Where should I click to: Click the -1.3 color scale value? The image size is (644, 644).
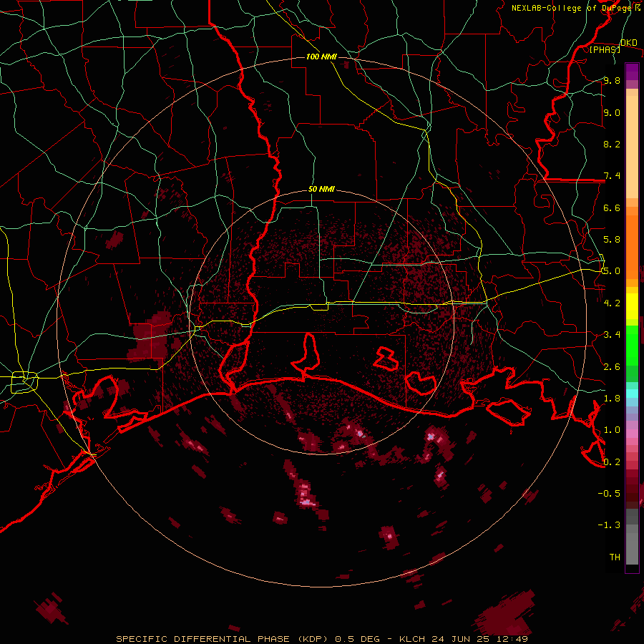[609, 525]
